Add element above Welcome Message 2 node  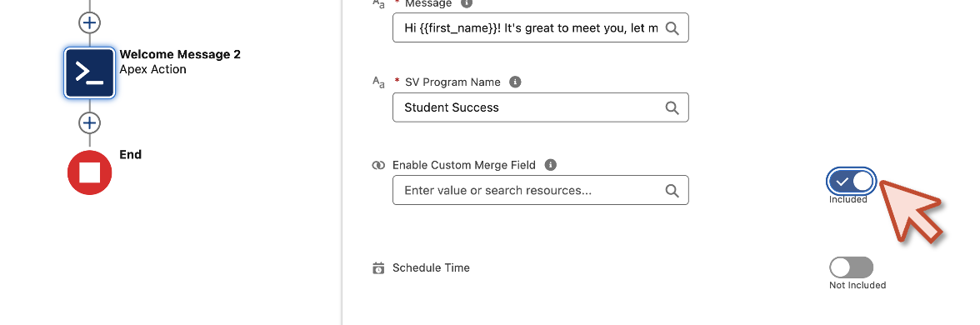pos(89,22)
